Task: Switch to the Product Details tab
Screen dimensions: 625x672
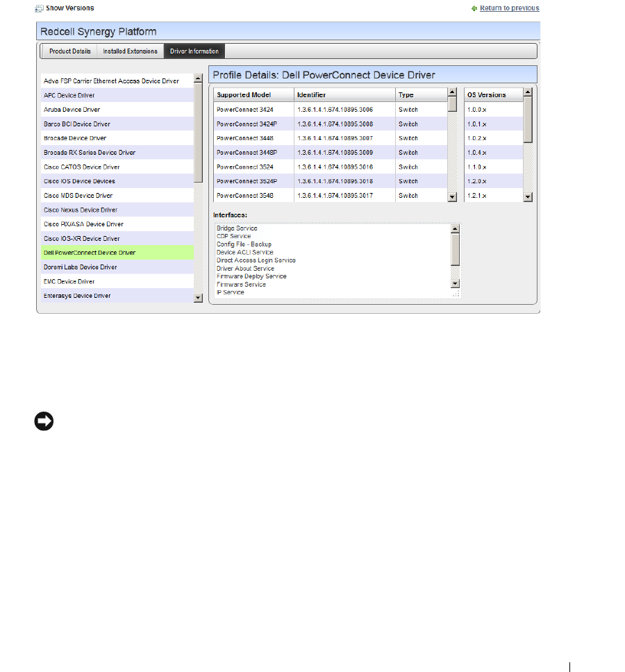Action: [70, 51]
